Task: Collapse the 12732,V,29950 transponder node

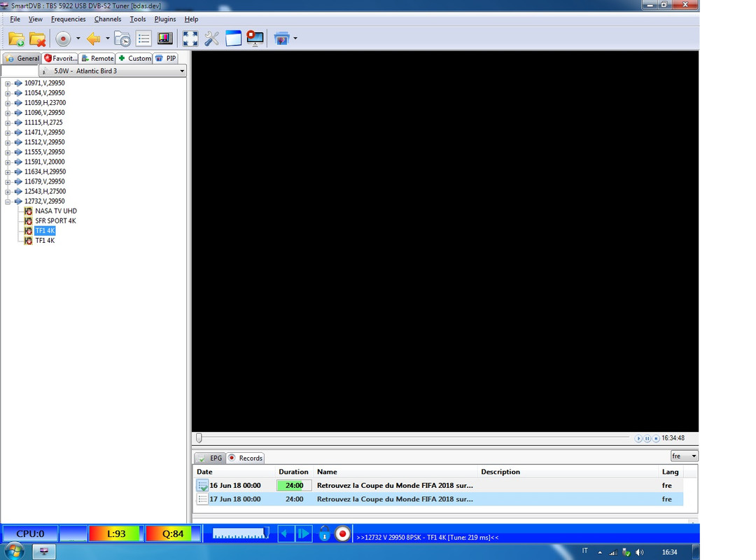Action: pos(8,202)
